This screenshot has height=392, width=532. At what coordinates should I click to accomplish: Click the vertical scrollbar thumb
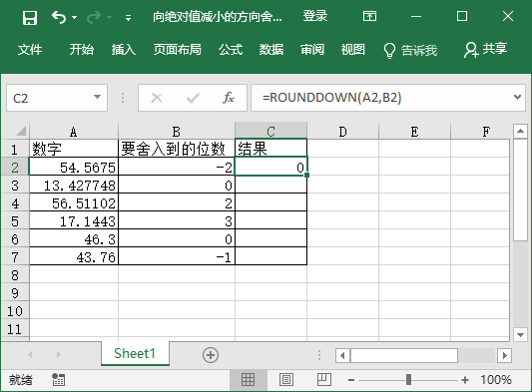pyautogui.click(x=520, y=190)
